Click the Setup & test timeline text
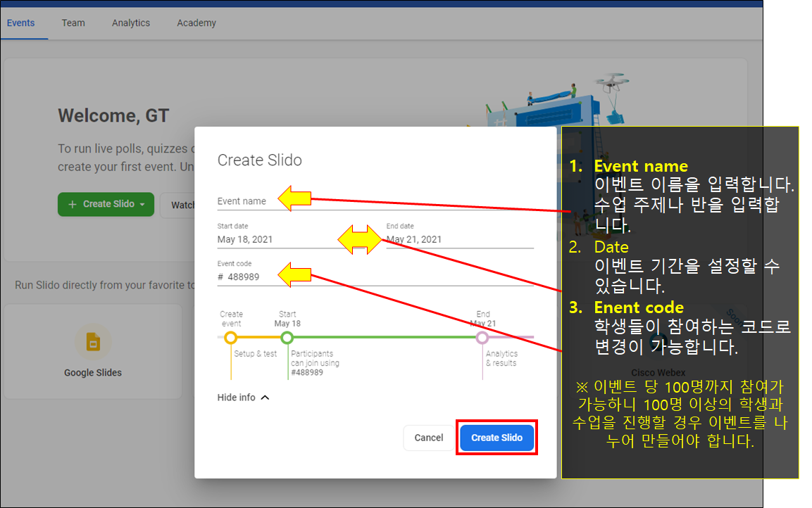This screenshot has height=508, width=812. 256,354
